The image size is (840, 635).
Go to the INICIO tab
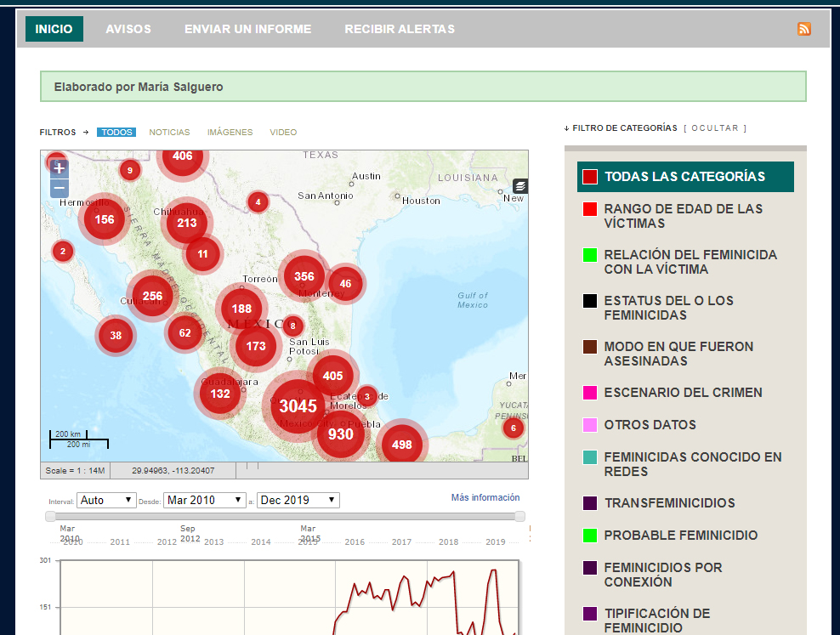coord(54,29)
